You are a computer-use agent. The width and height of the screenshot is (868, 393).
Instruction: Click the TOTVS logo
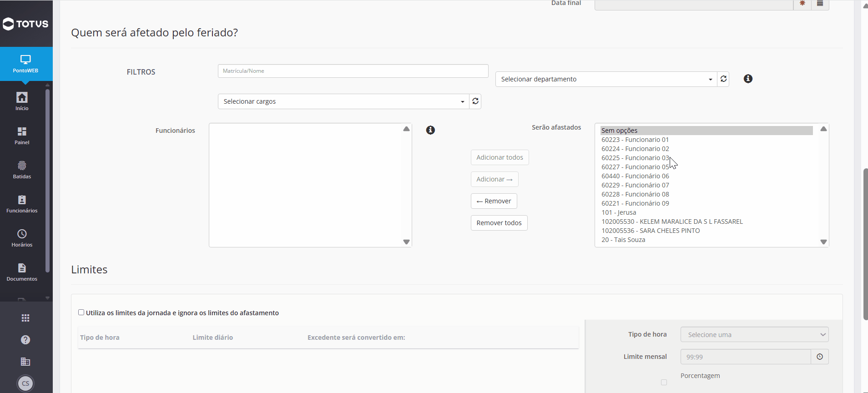click(x=25, y=24)
